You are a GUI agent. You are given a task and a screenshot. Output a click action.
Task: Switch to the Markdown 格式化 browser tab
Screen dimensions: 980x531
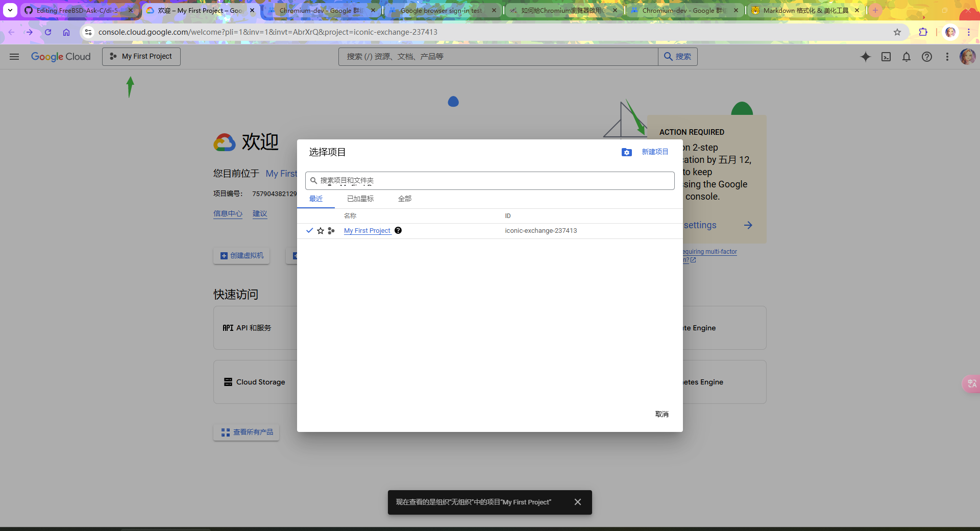point(805,10)
